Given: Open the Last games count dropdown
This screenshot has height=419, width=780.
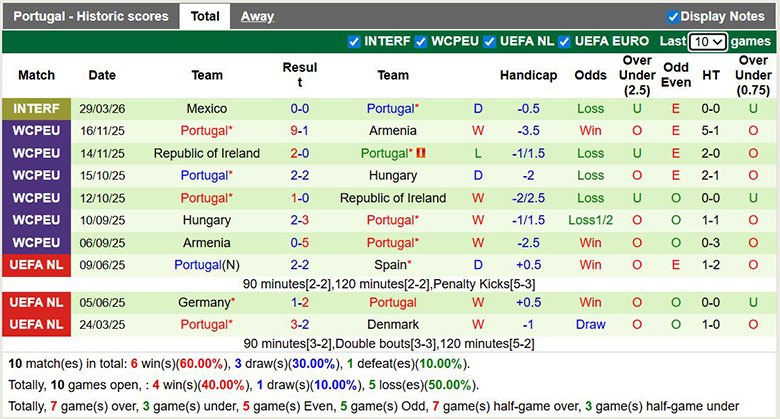Looking at the screenshot, I should tap(707, 42).
